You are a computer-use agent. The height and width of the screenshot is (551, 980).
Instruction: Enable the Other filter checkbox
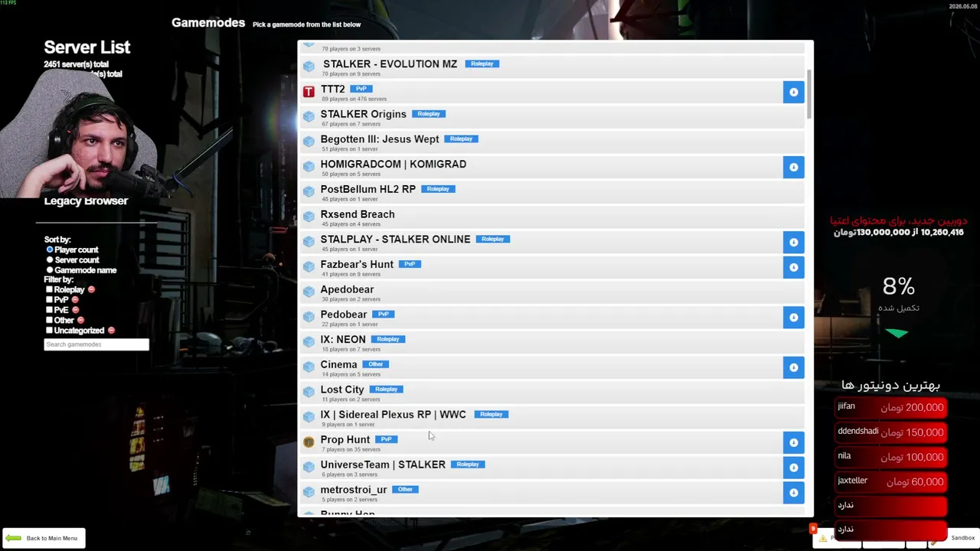click(x=49, y=320)
